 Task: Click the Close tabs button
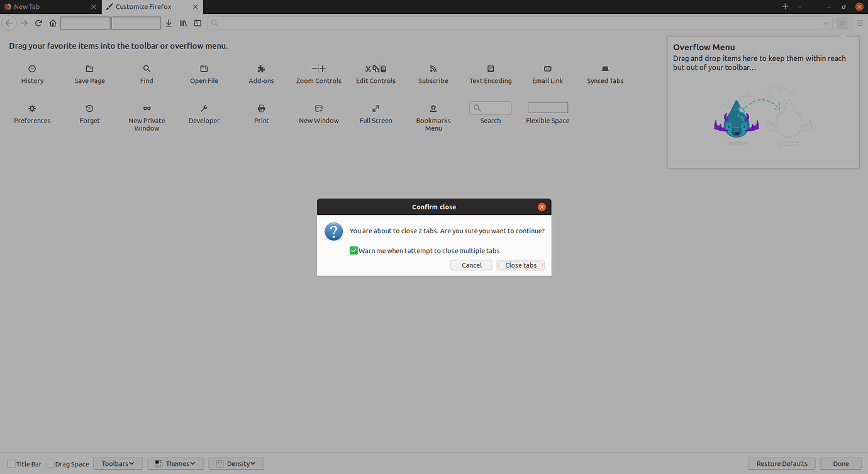point(520,265)
